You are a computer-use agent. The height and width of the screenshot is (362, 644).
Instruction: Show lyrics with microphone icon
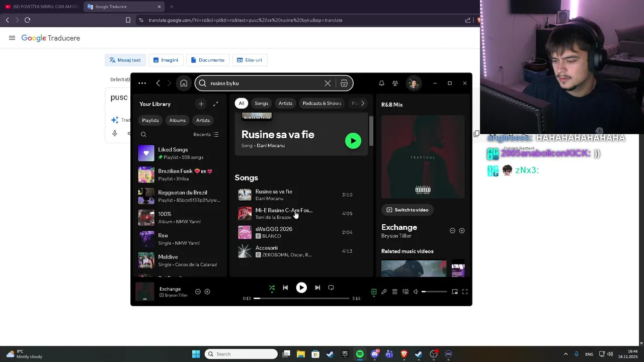[384, 292]
